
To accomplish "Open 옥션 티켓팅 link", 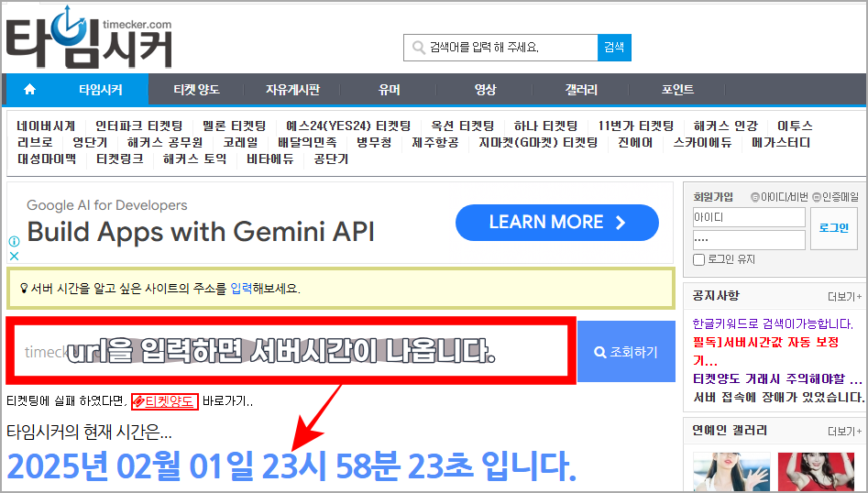I will tap(462, 126).
